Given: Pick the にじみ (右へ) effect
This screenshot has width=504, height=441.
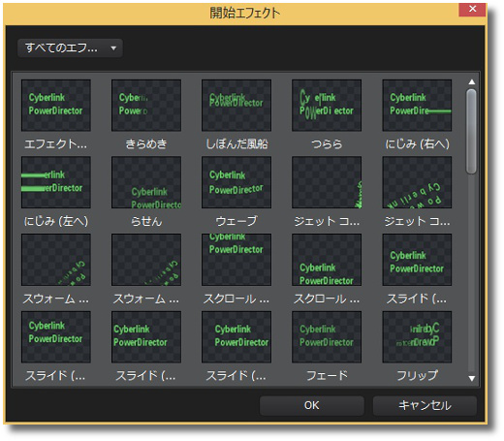Looking at the screenshot, I should (x=417, y=106).
